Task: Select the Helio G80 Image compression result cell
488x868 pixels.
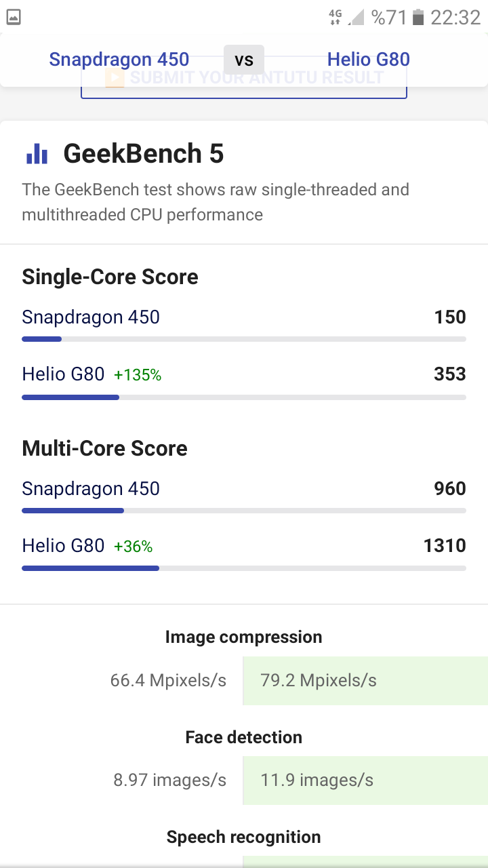Action: 365,680
